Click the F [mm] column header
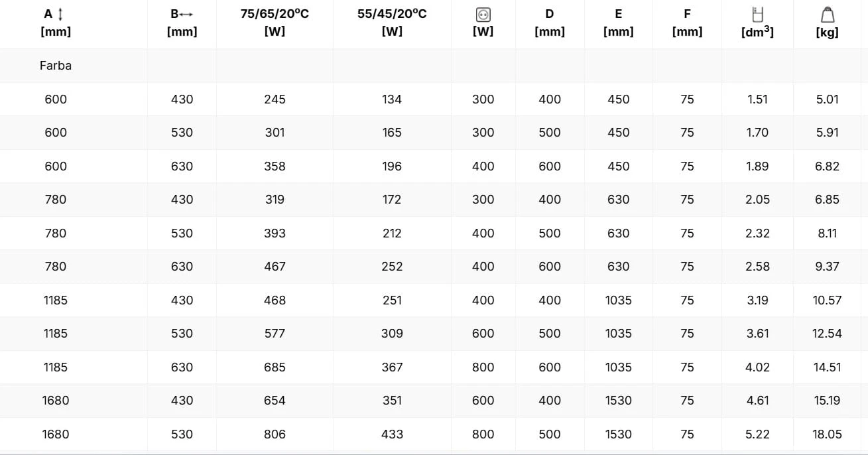Image resolution: width=868 pixels, height=455 pixels. click(687, 22)
